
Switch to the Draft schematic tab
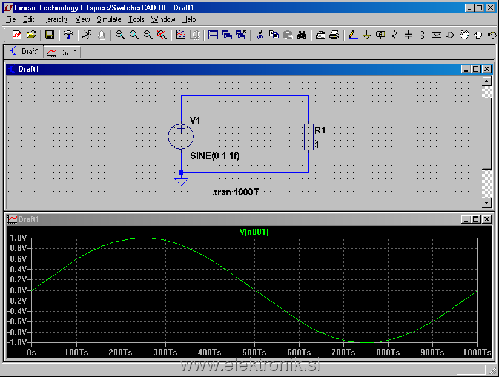pyautogui.click(x=24, y=51)
